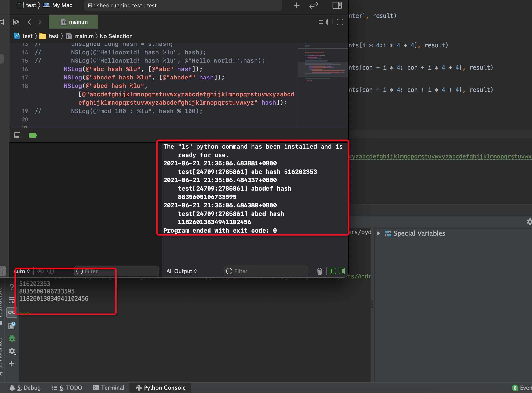The width and height of the screenshot is (532, 393).
Task: Go back with the left chevron
Action: [29, 22]
